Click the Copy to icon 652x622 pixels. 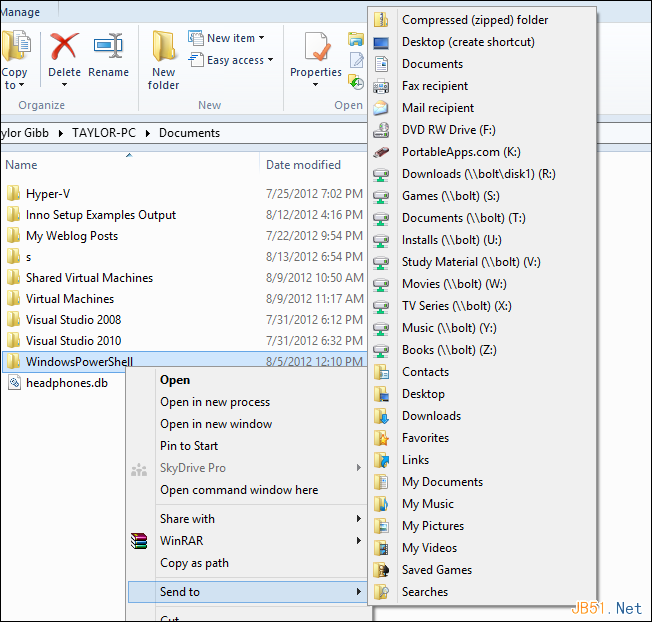pyautogui.click(x=16, y=46)
